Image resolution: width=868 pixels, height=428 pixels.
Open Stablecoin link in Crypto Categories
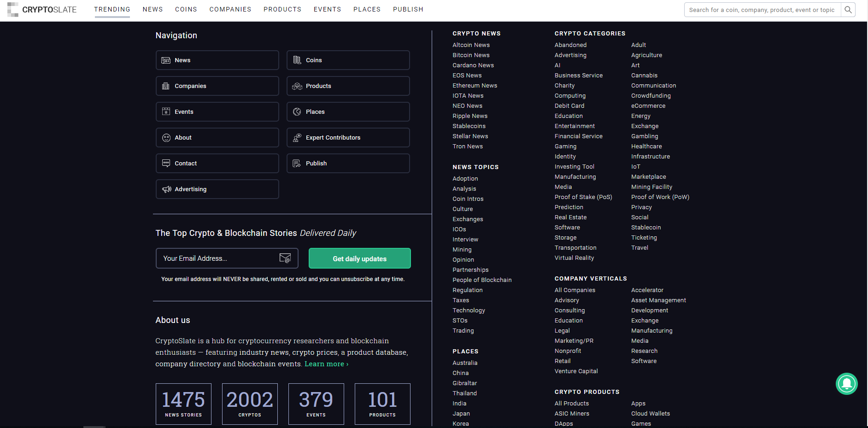pos(646,228)
